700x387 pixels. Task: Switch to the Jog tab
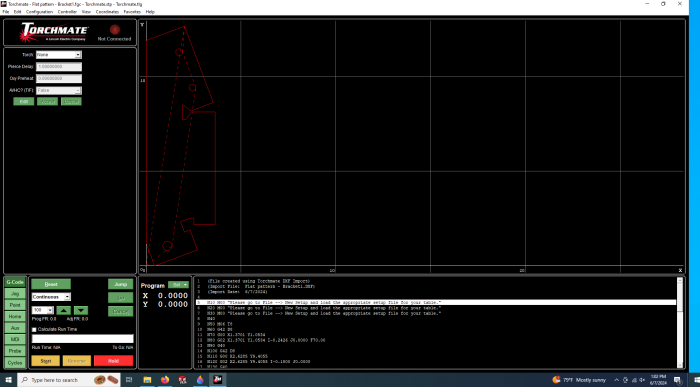coord(15,294)
